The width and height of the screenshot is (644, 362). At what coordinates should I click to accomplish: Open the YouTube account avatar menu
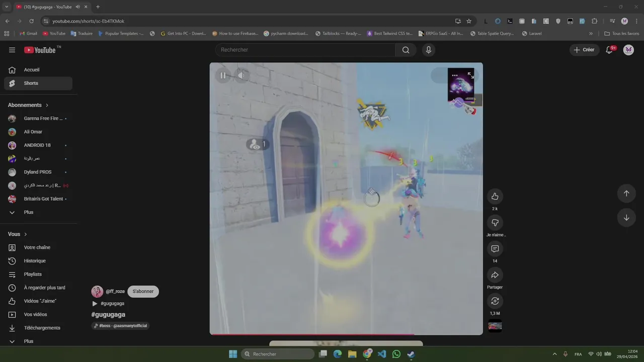tap(628, 50)
